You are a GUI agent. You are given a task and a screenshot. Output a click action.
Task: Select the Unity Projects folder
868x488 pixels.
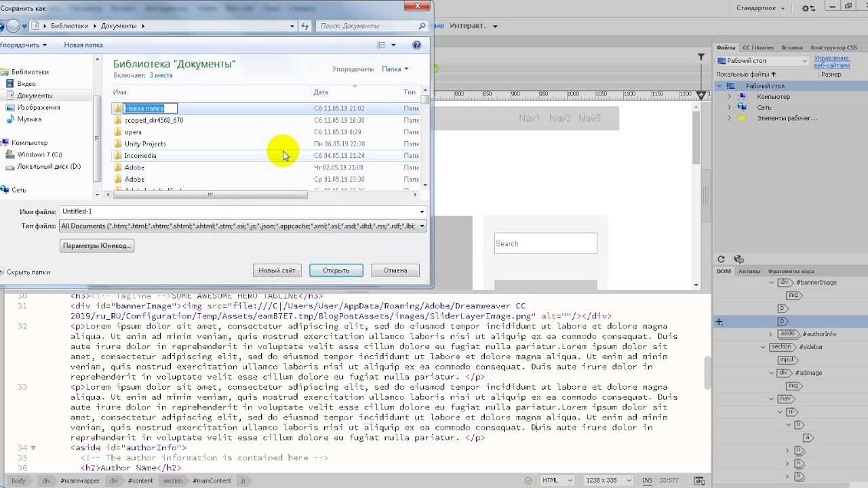click(145, 144)
